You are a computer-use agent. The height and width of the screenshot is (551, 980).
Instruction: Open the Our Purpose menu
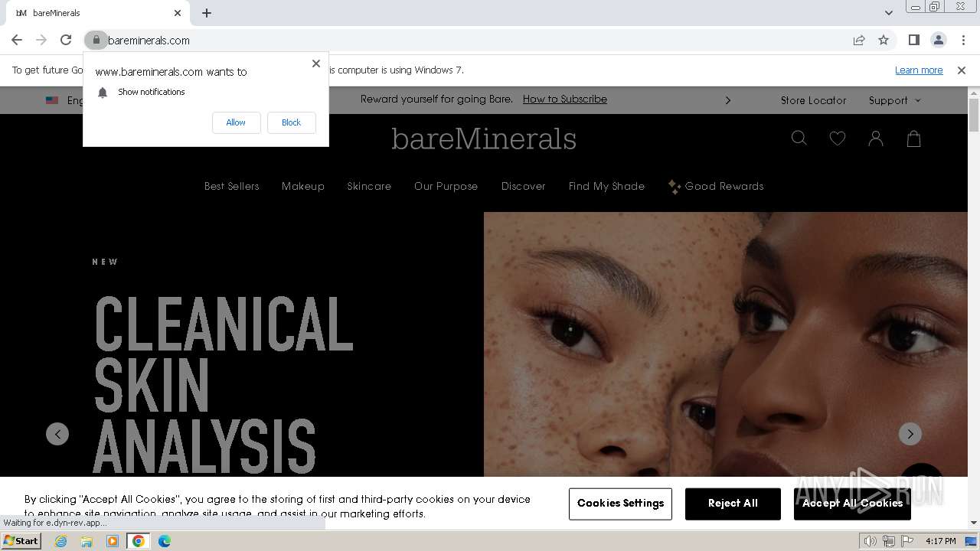pos(446,186)
